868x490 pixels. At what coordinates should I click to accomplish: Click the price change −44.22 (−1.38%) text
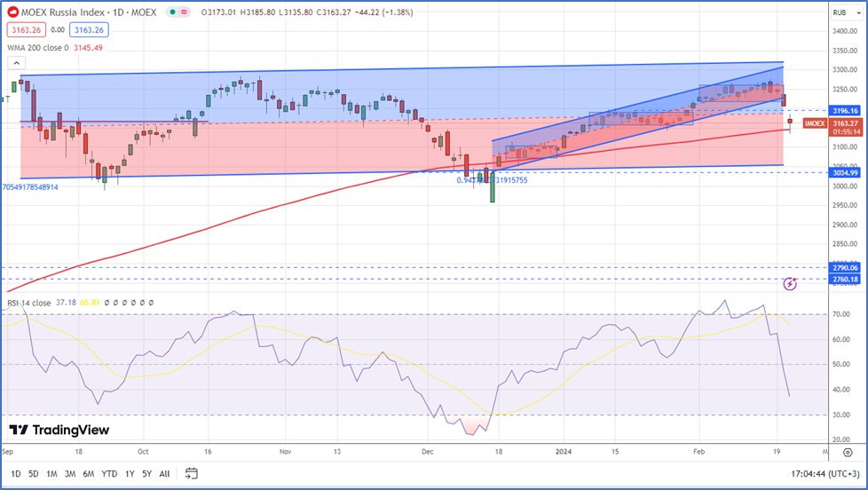383,12
